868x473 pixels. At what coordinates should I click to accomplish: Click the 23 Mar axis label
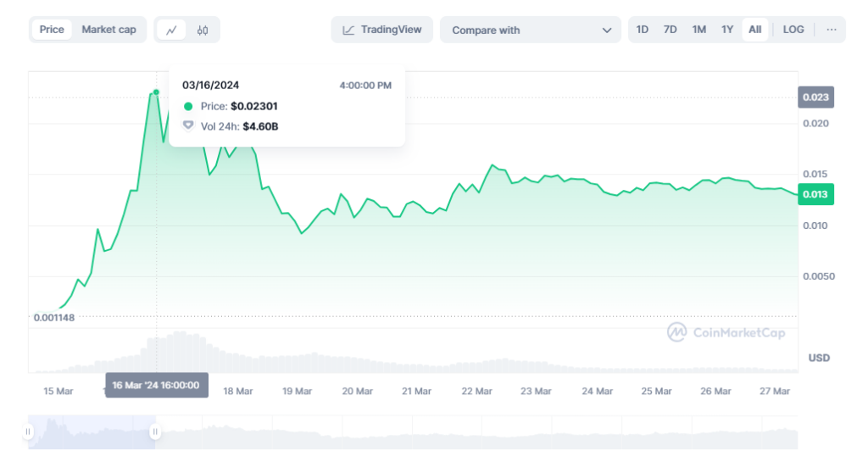pos(536,391)
